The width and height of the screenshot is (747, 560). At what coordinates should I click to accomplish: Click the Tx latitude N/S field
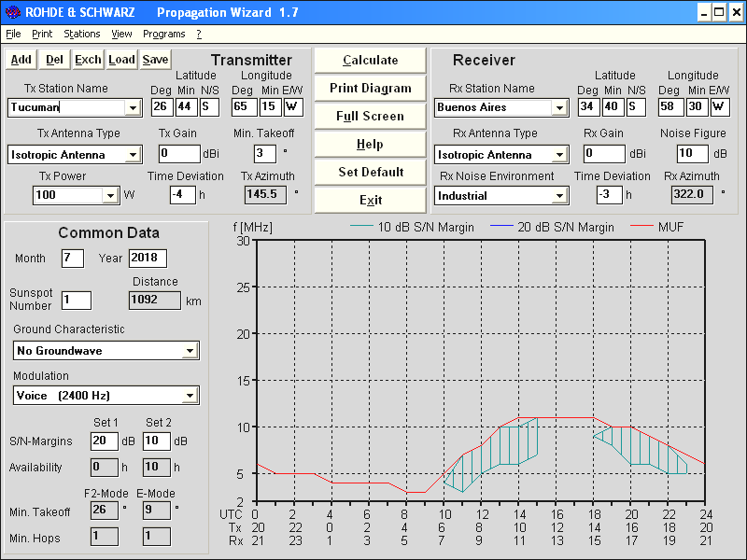(x=209, y=107)
